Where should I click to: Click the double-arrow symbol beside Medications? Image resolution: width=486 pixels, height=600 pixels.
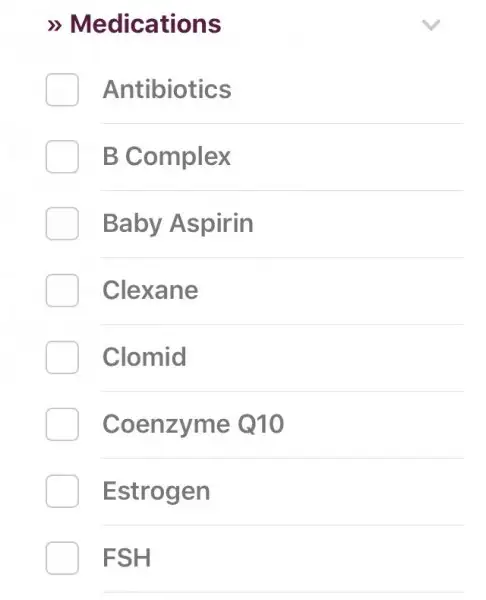click(x=54, y=25)
